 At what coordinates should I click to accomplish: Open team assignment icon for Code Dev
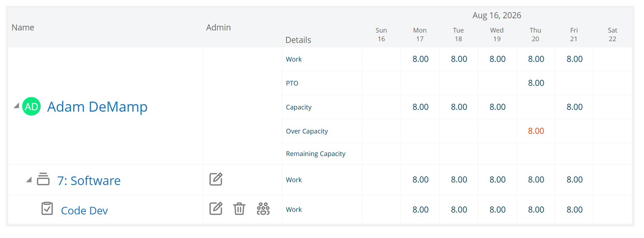tap(263, 208)
